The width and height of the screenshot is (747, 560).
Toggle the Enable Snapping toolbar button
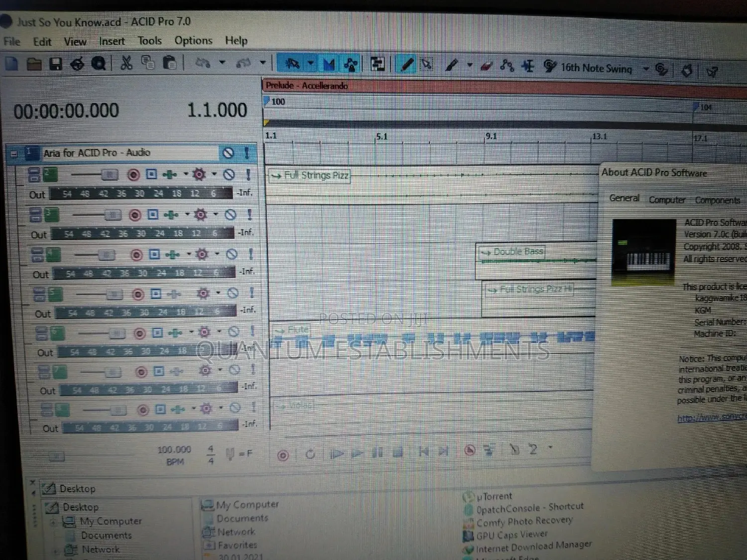click(292, 64)
